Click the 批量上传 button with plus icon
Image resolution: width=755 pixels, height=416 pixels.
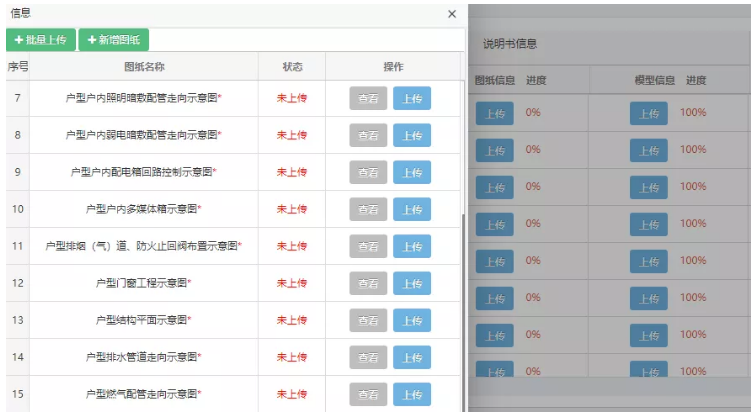41,40
